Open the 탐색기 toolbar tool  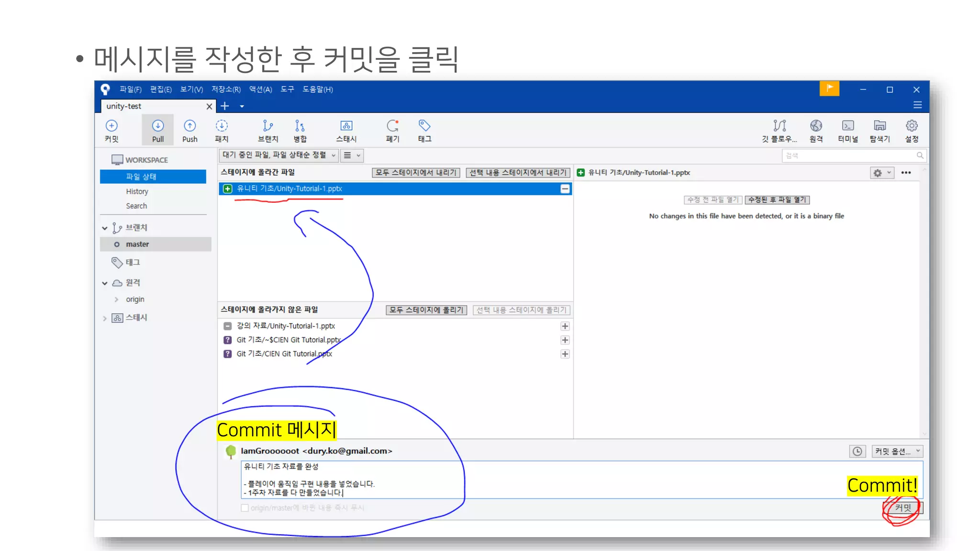point(880,131)
